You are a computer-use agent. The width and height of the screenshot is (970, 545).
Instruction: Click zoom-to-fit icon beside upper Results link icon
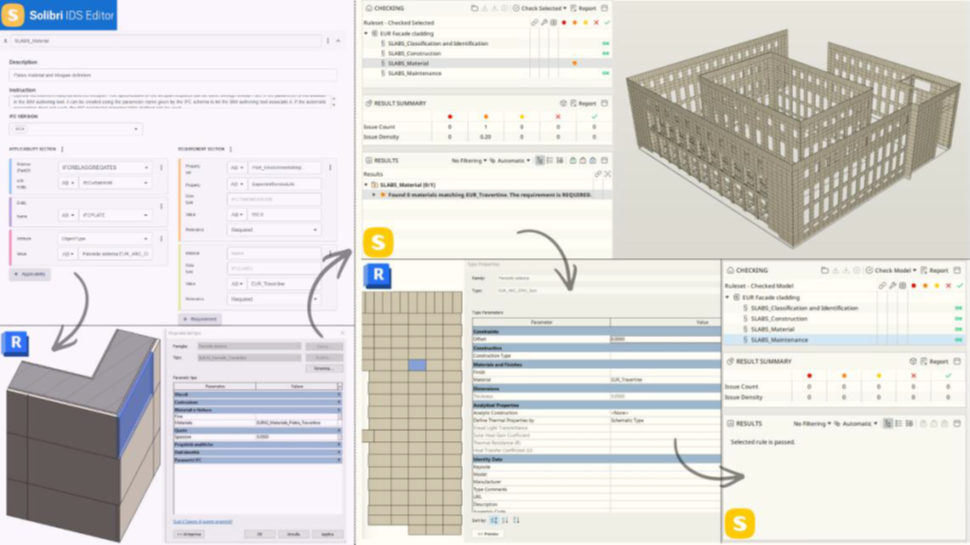[607, 174]
